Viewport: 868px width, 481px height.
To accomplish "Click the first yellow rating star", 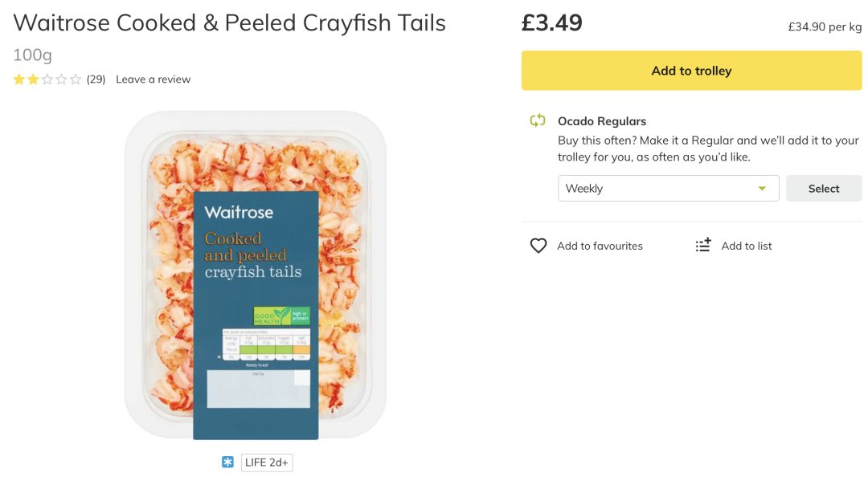I will (x=18, y=79).
